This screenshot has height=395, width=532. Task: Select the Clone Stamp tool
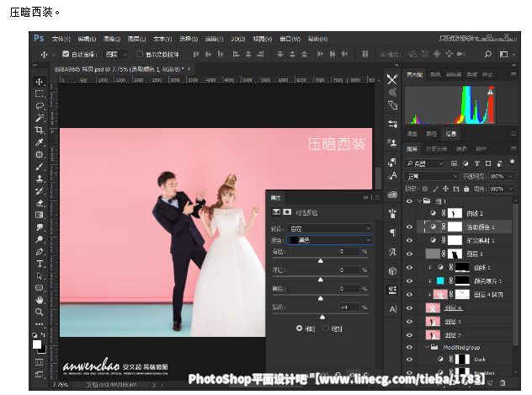pos(40,179)
